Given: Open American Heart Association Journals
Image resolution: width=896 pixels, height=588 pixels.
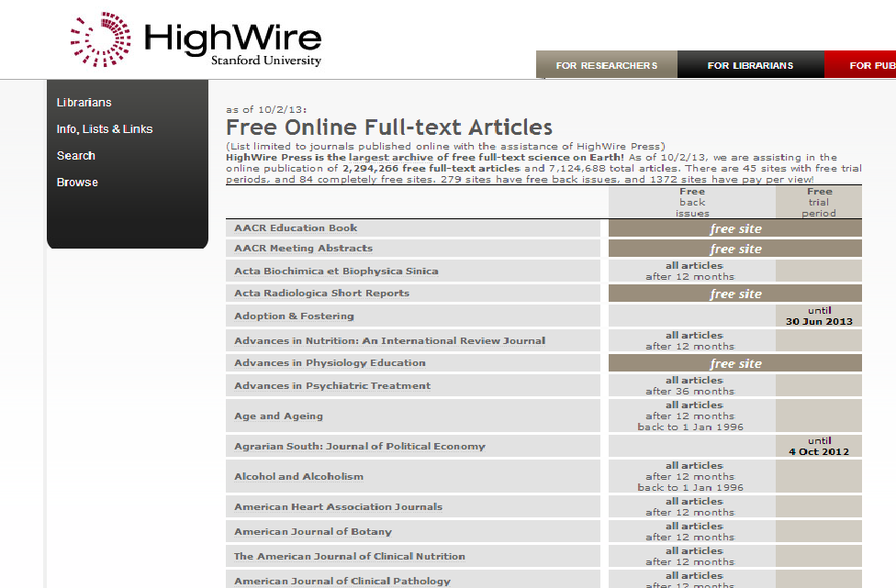Looking at the screenshot, I should coord(338,507).
